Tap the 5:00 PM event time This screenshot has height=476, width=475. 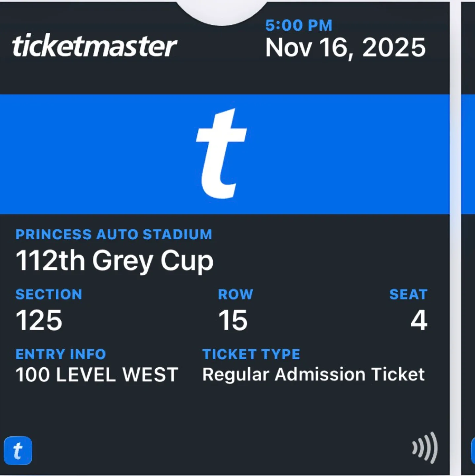click(299, 24)
